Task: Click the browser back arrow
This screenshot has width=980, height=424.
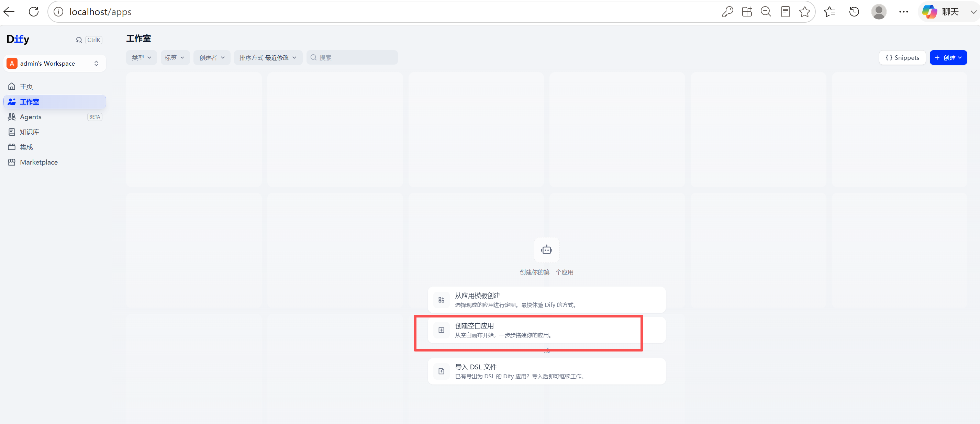Action: (x=9, y=12)
